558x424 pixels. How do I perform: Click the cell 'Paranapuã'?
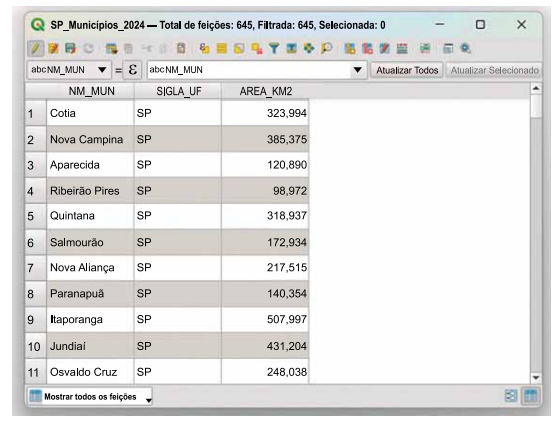pyautogui.click(x=90, y=294)
